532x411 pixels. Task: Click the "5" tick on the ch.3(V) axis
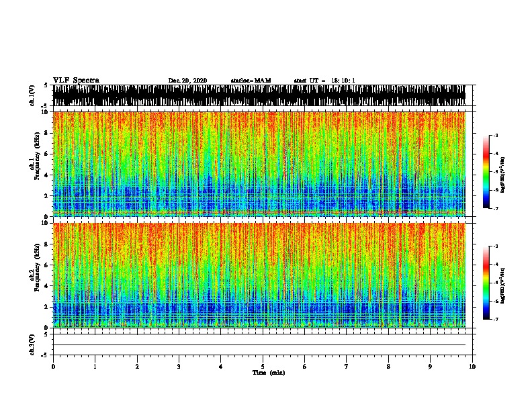(46, 334)
